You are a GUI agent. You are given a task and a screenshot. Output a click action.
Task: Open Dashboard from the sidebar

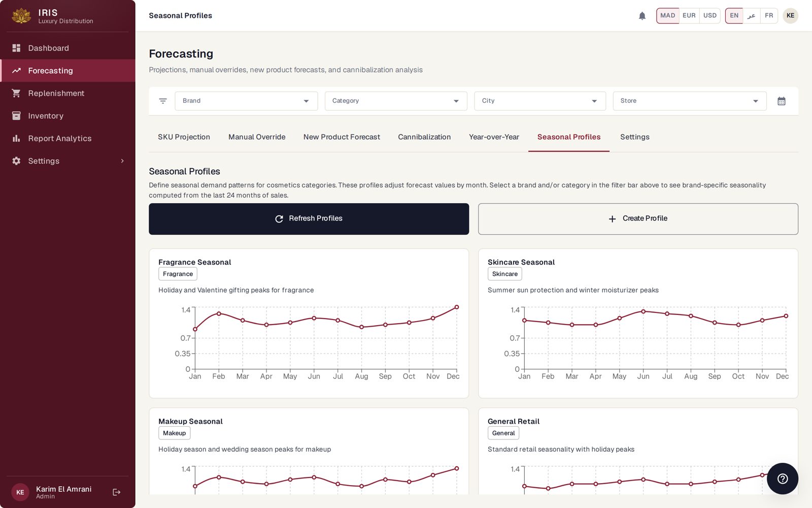point(67,48)
